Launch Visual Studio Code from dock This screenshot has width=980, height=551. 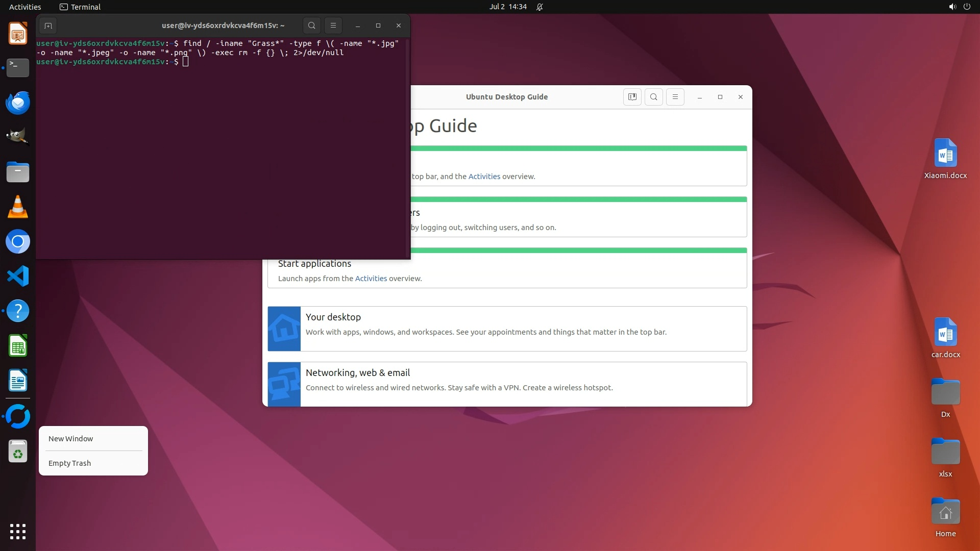(x=18, y=277)
